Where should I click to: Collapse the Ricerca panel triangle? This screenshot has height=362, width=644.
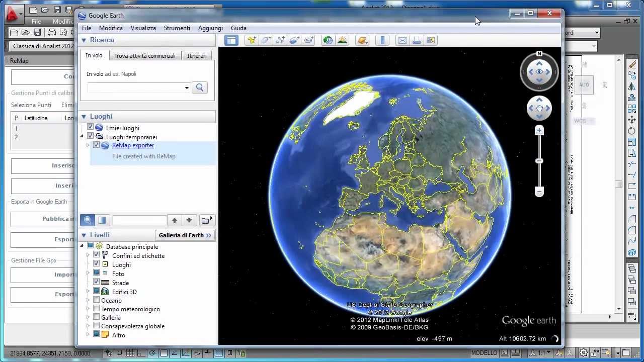pyautogui.click(x=84, y=40)
